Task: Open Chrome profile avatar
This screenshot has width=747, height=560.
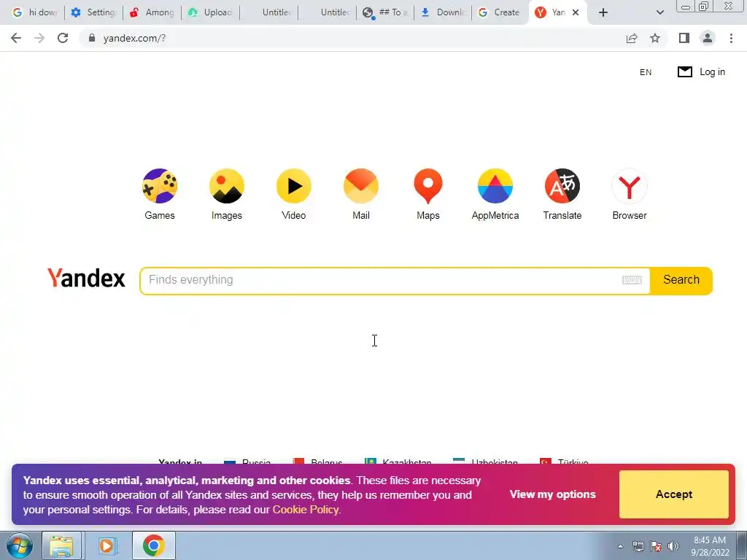Action: (x=708, y=38)
